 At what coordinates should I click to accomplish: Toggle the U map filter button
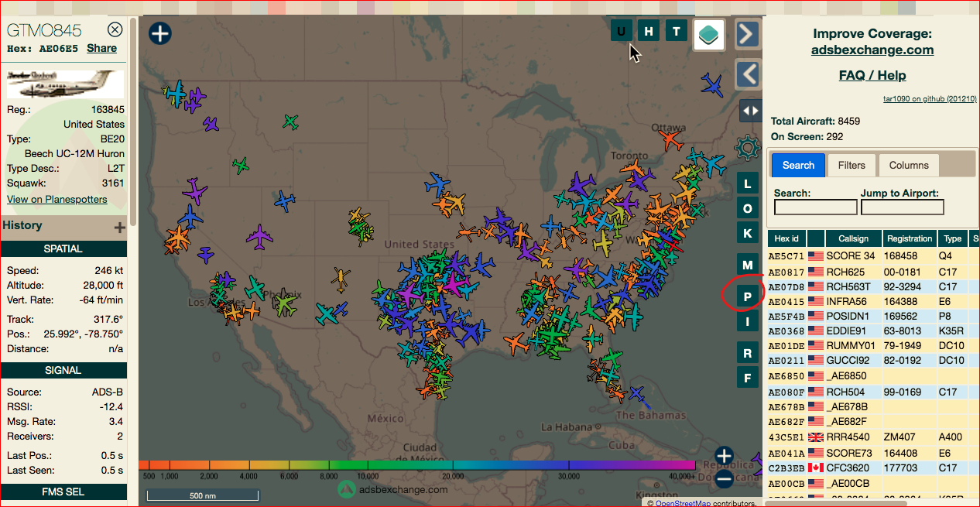point(622,31)
